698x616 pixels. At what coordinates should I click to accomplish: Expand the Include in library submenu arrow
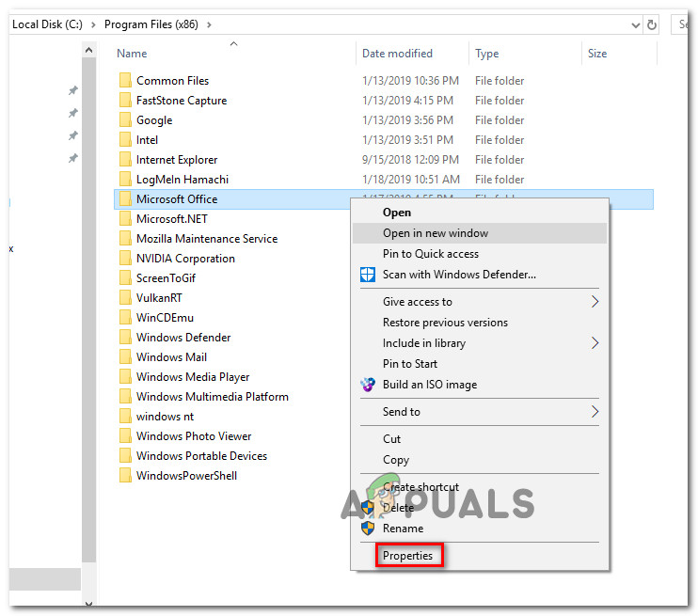[x=595, y=343]
